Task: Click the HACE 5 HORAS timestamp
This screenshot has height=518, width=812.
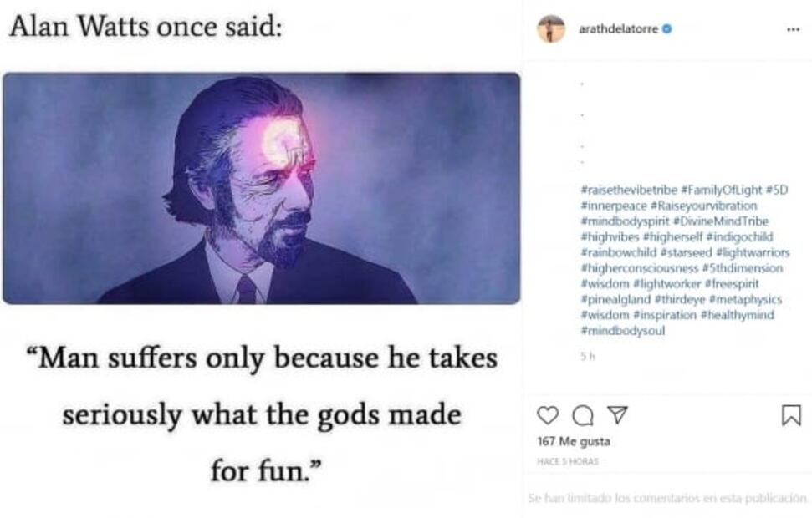Action: pyautogui.click(x=567, y=461)
